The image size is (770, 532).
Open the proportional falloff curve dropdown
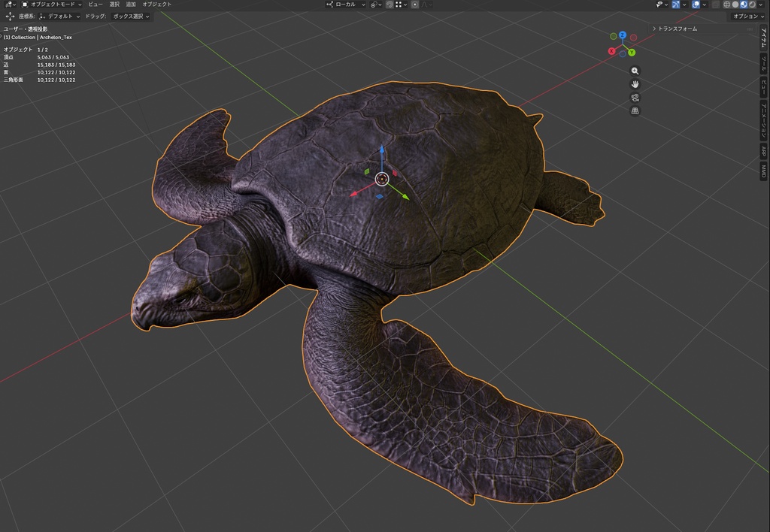427,5
